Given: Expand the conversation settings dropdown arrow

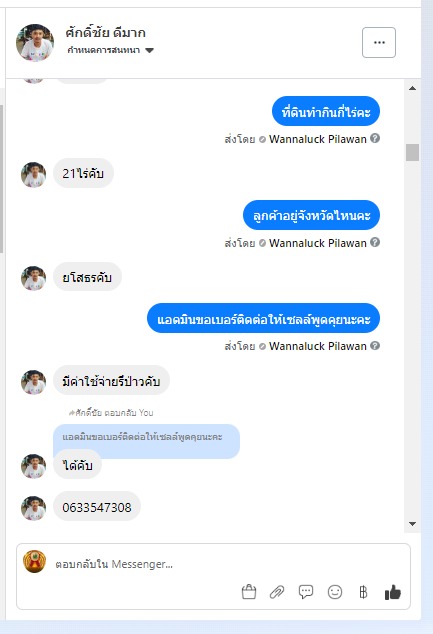Looking at the screenshot, I should [150, 51].
